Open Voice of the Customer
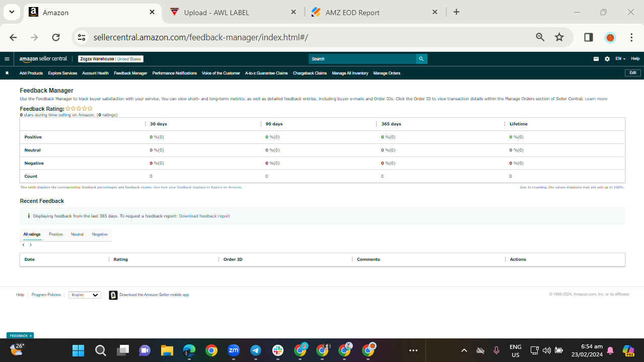This screenshot has height=362, width=644. pyautogui.click(x=221, y=73)
